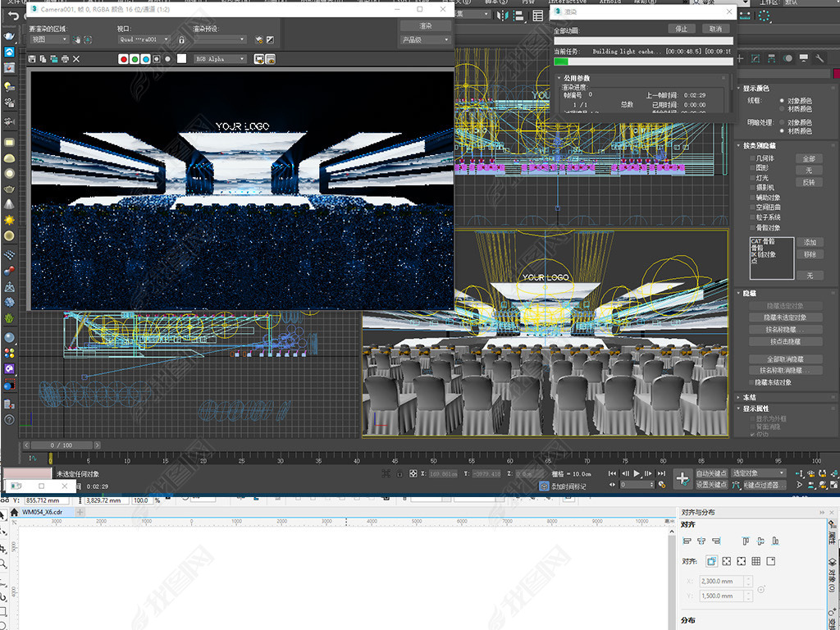Click CorelDRAW align top icon

(745, 541)
